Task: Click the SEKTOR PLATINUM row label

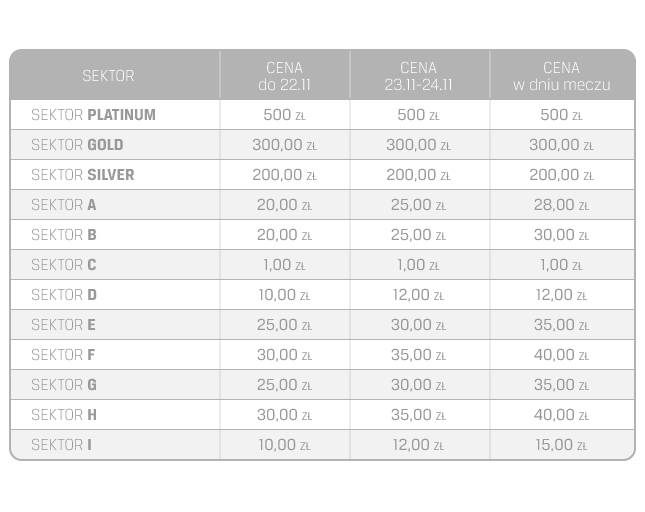Action: coord(93,115)
